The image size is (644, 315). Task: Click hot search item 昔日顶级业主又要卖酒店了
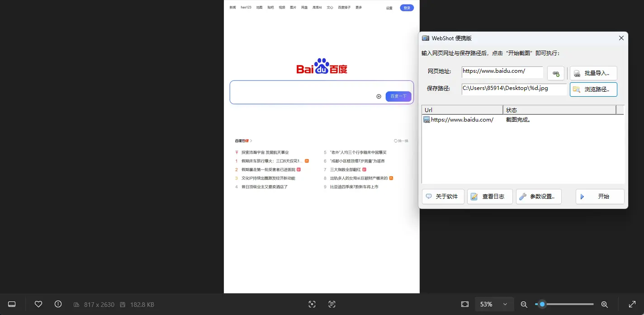[265, 187]
